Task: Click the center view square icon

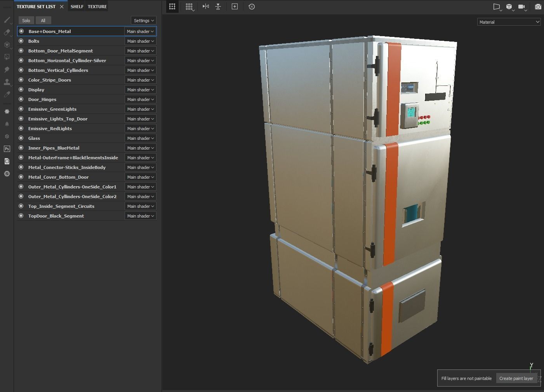Action: [235, 7]
